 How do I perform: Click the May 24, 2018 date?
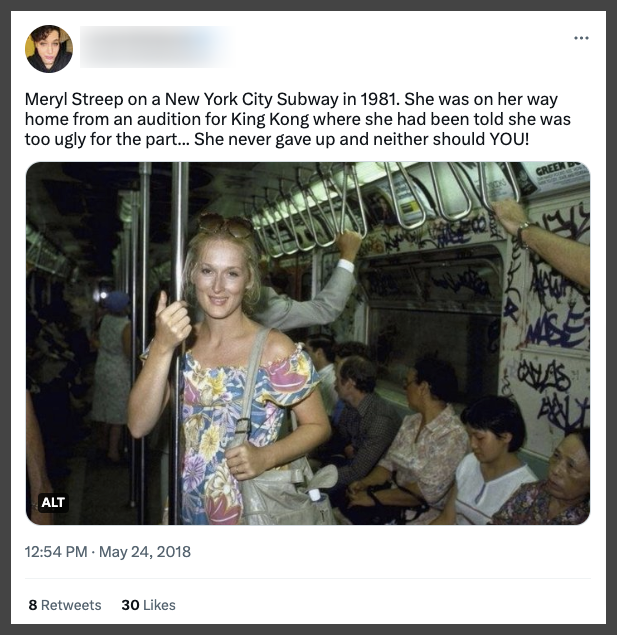145,552
